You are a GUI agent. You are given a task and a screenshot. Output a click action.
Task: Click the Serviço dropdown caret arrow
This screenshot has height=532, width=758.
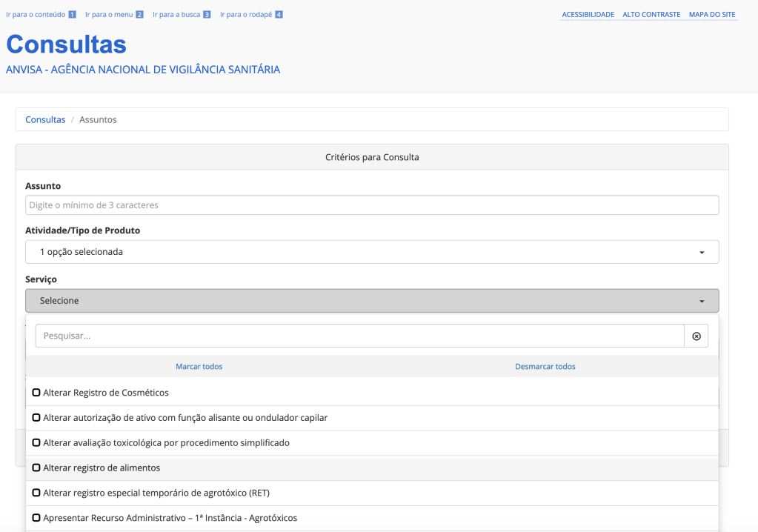pyautogui.click(x=701, y=301)
